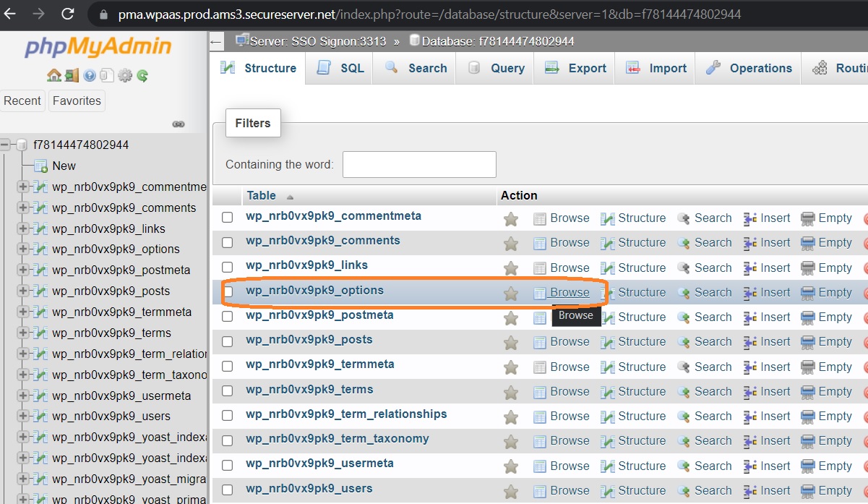Click the link-with-main-panel chain icon
868x504 pixels.
point(179,124)
